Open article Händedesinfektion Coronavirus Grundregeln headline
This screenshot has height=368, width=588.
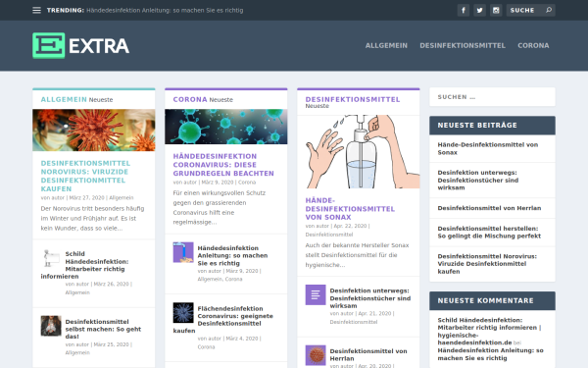pyautogui.click(x=223, y=165)
